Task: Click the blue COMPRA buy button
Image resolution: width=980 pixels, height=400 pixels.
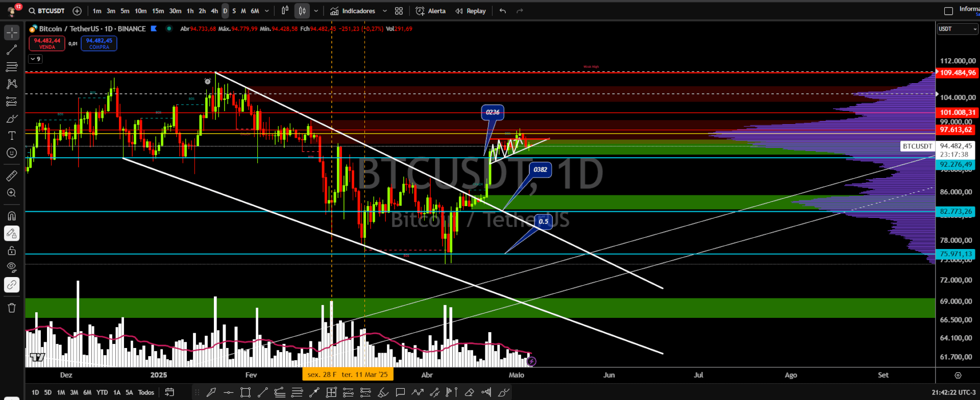Action: tap(99, 43)
